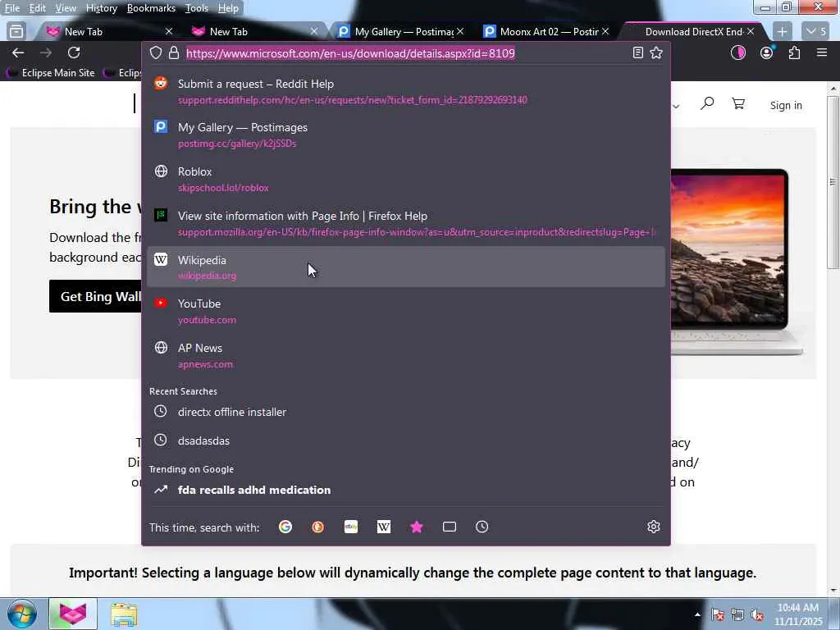Open the View menu
The width and height of the screenshot is (840, 630).
pyautogui.click(x=66, y=8)
